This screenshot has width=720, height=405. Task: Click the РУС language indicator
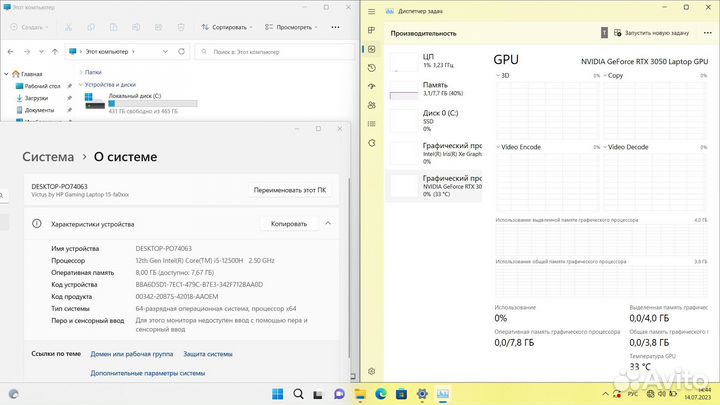coord(633,394)
